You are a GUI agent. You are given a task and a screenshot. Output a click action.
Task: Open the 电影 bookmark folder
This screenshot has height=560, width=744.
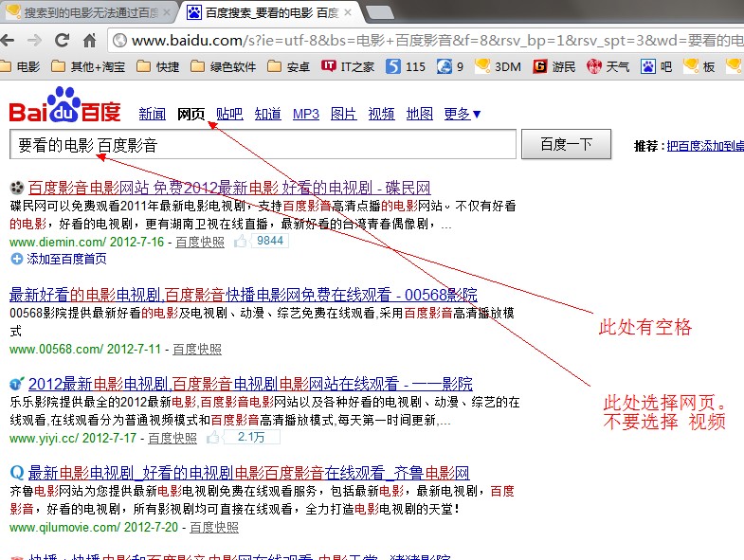pyautogui.click(x=20, y=66)
